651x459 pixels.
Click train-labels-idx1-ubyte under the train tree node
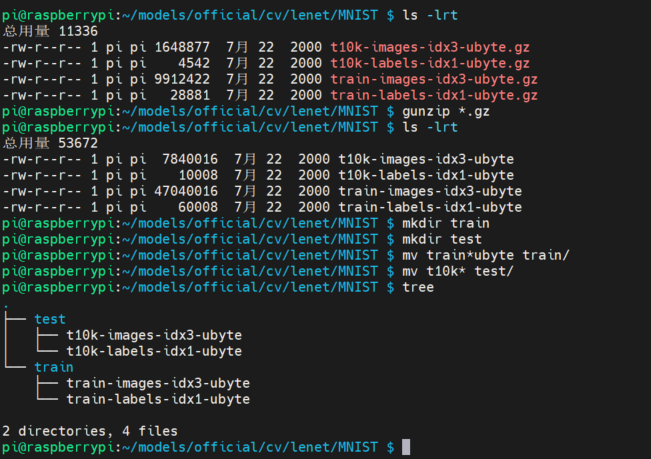(158, 399)
